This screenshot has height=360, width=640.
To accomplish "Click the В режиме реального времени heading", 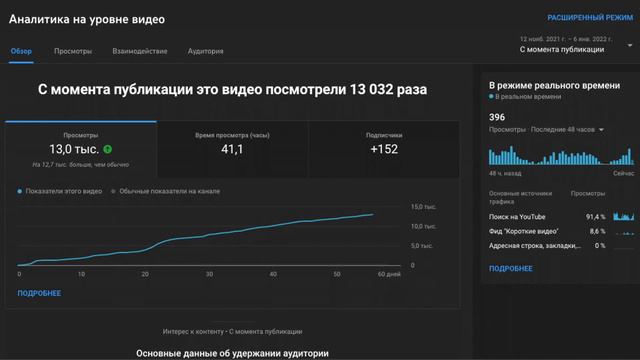I will (554, 85).
